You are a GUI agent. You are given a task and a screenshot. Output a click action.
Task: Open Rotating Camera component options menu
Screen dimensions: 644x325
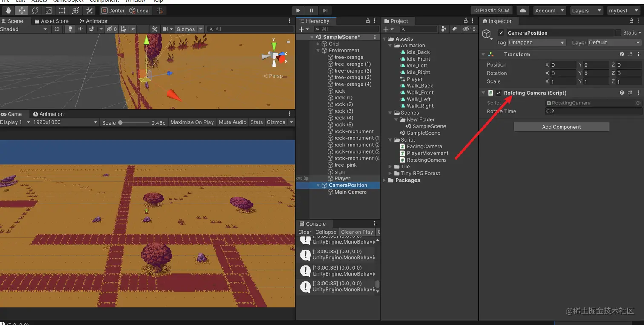click(638, 93)
